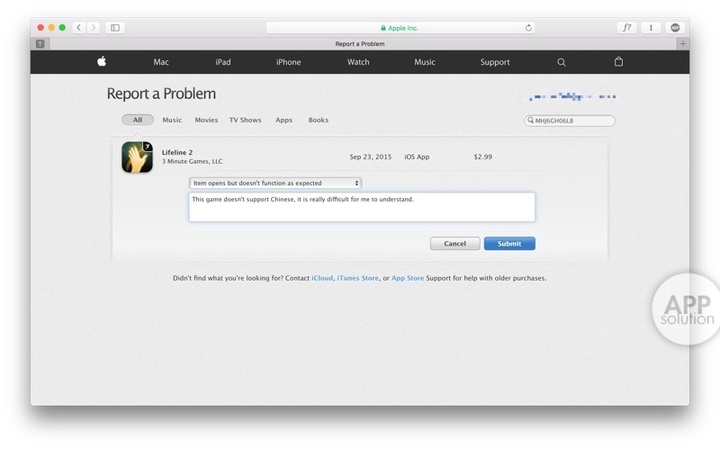This screenshot has width=720, height=449.
Task: Open the search magnifier in Apple nav
Action: [x=561, y=62]
